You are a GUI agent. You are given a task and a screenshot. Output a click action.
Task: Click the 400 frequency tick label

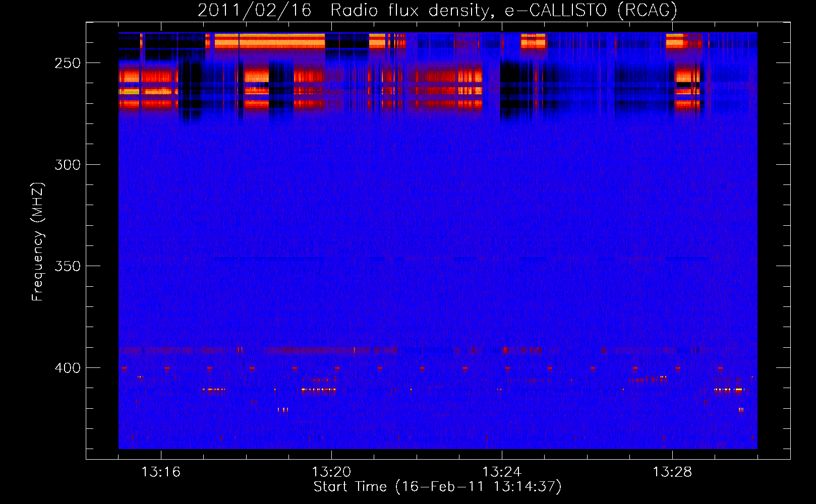[x=67, y=368]
